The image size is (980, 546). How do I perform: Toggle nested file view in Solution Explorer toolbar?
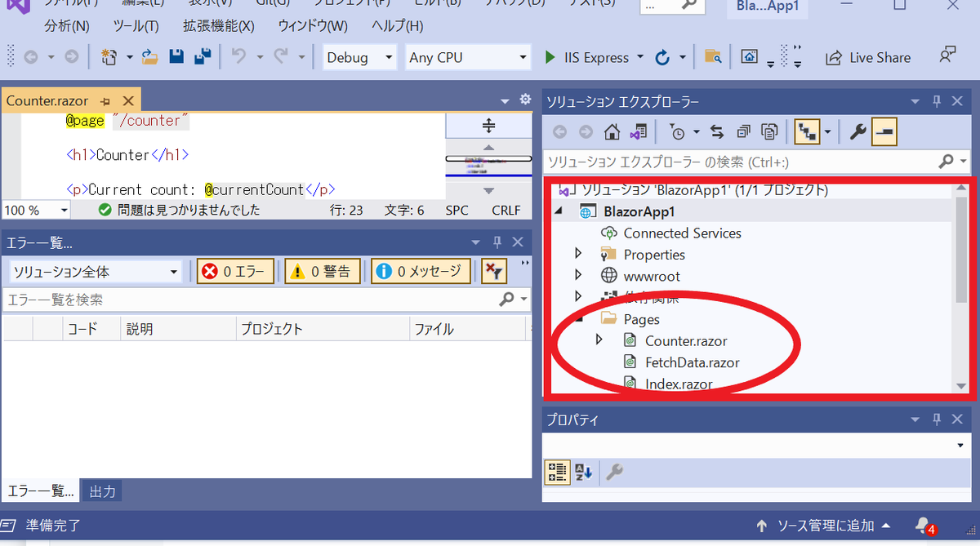click(808, 131)
